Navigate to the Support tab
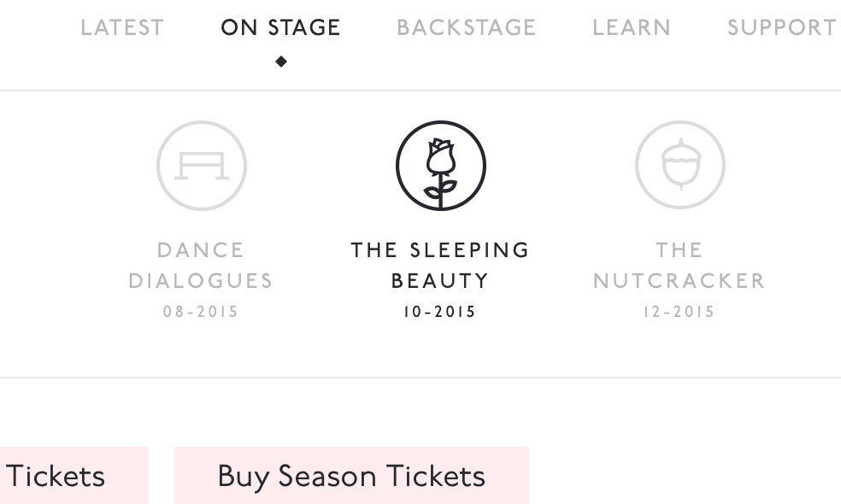The width and height of the screenshot is (841, 504). (x=782, y=27)
